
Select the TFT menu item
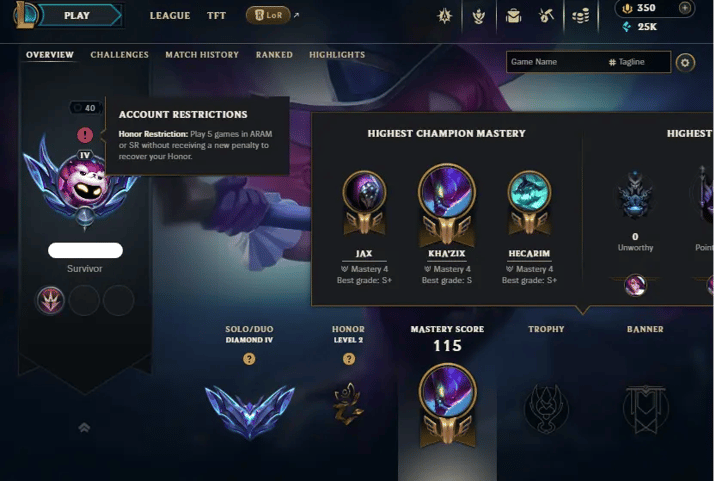[x=216, y=16]
